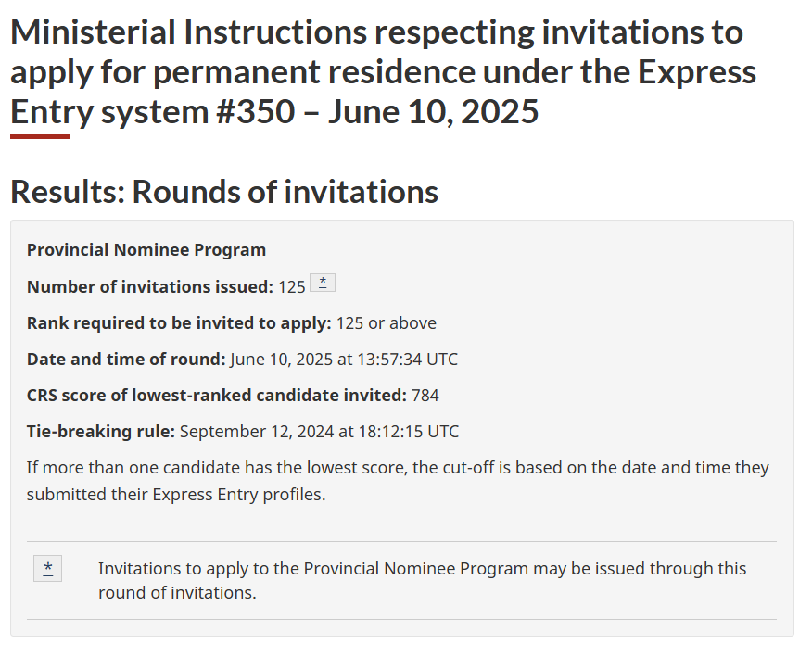Click the 'Results: Rounds of invitations' heading

pos(223,192)
